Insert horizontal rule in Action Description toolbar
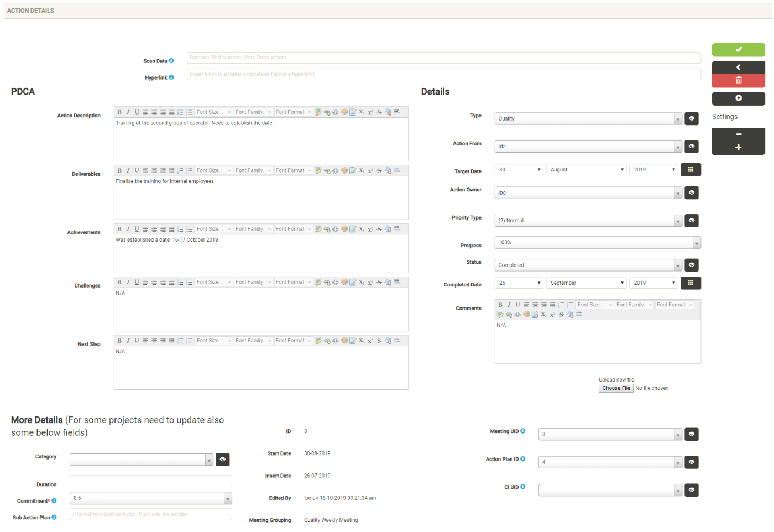The image size is (774, 532). tap(396, 112)
